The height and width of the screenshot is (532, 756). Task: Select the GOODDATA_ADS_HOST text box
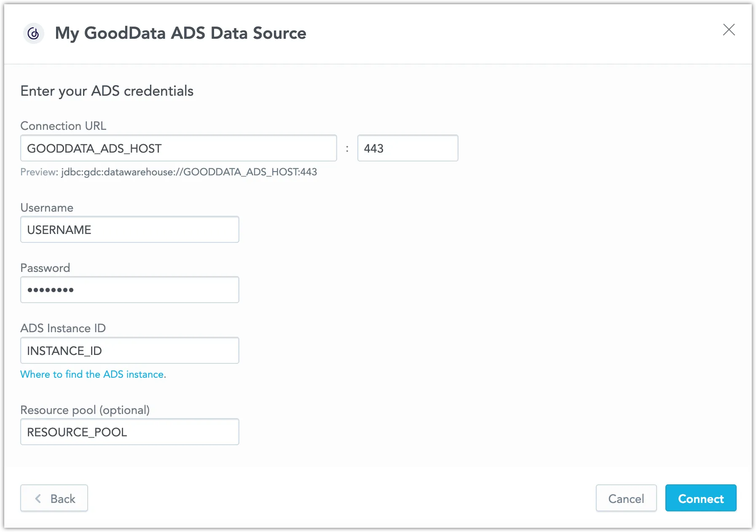pyautogui.click(x=178, y=148)
